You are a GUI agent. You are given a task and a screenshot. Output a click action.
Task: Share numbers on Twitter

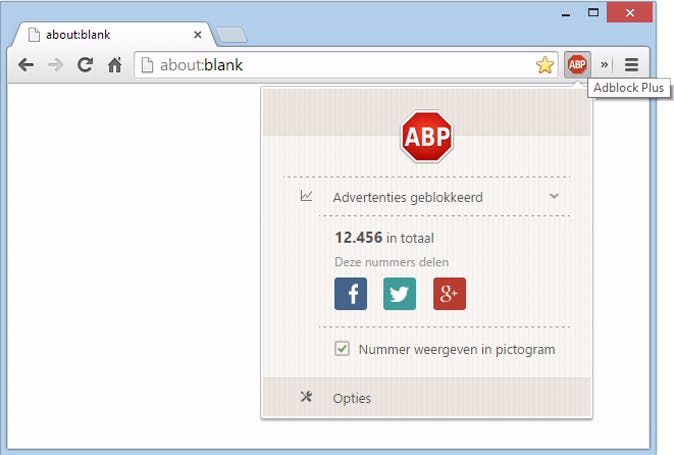[400, 294]
